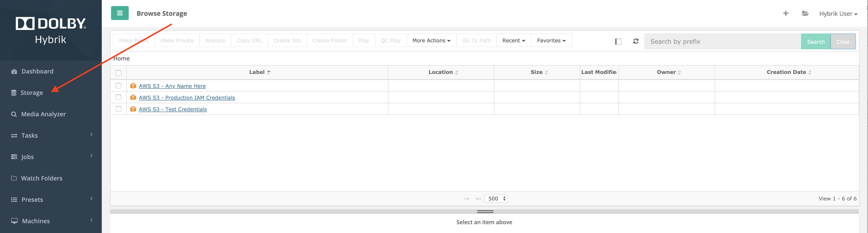Expand the Presets submenu chevron

(91, 199)
